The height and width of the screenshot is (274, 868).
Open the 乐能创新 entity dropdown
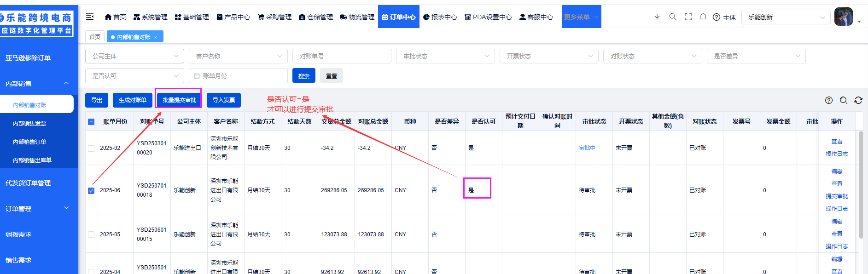(x=786, y=17)
